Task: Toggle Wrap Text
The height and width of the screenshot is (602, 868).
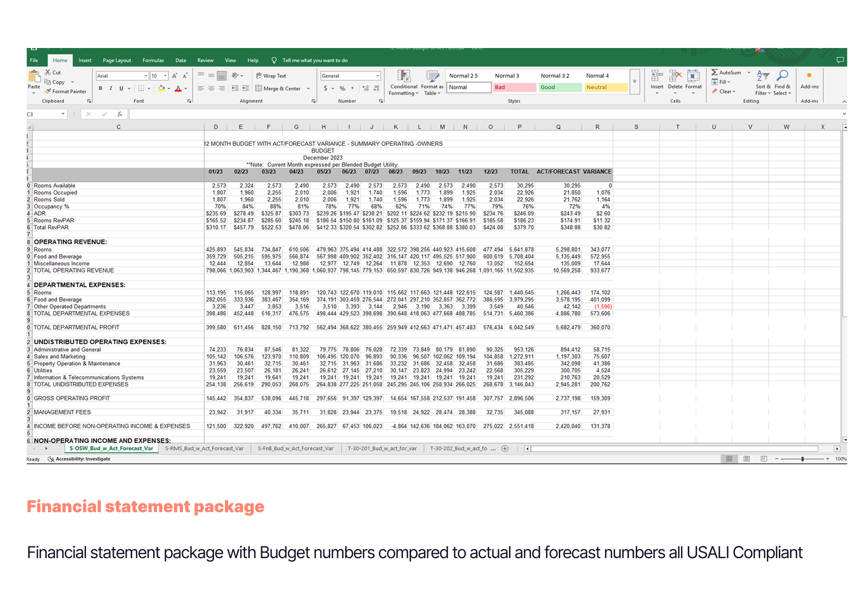Action: point(271,76)
